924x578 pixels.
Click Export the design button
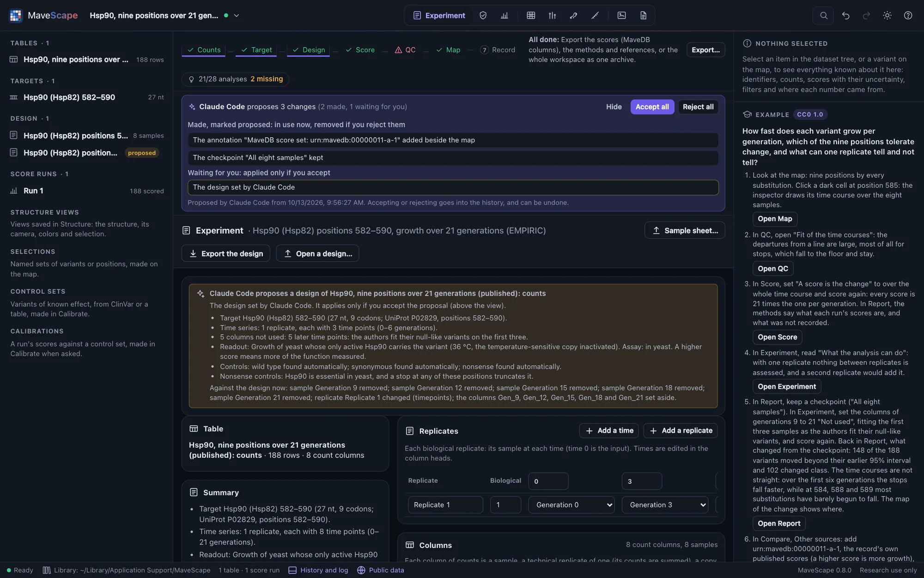pos(226,253)
